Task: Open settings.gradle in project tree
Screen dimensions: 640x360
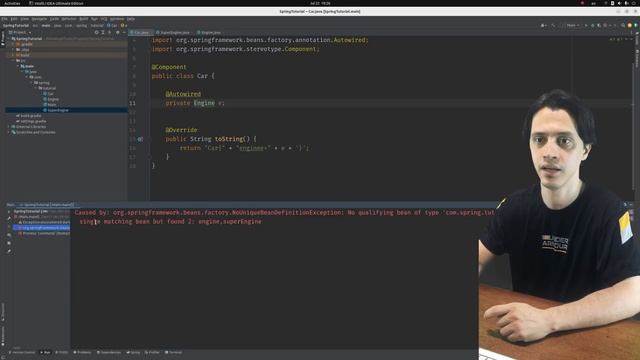Action: (x=31, y=121)
